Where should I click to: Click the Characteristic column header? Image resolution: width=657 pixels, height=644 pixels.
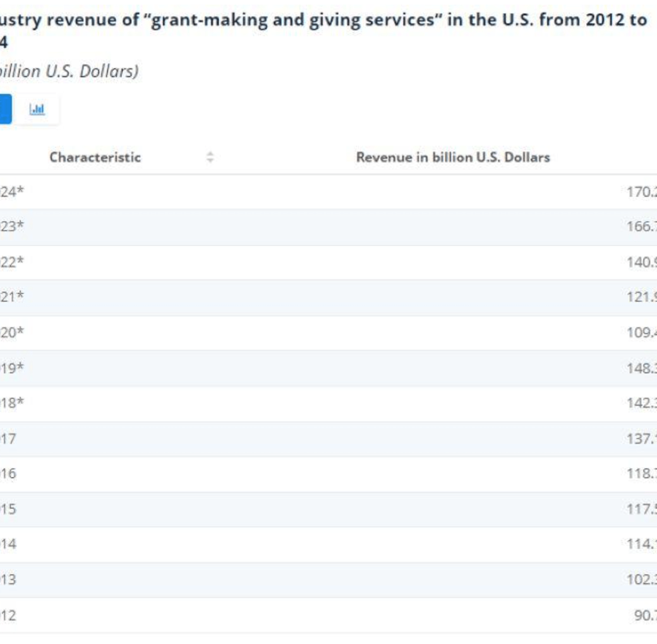(x=95, y=157)
